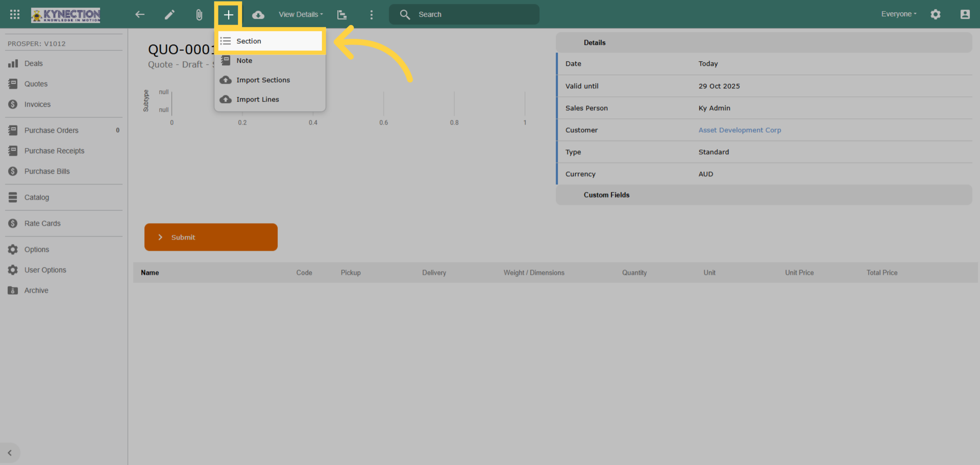This screenshot has height=465, width=980.
Task: Expand the Everyone dropdown
Action: coord(899,14)
